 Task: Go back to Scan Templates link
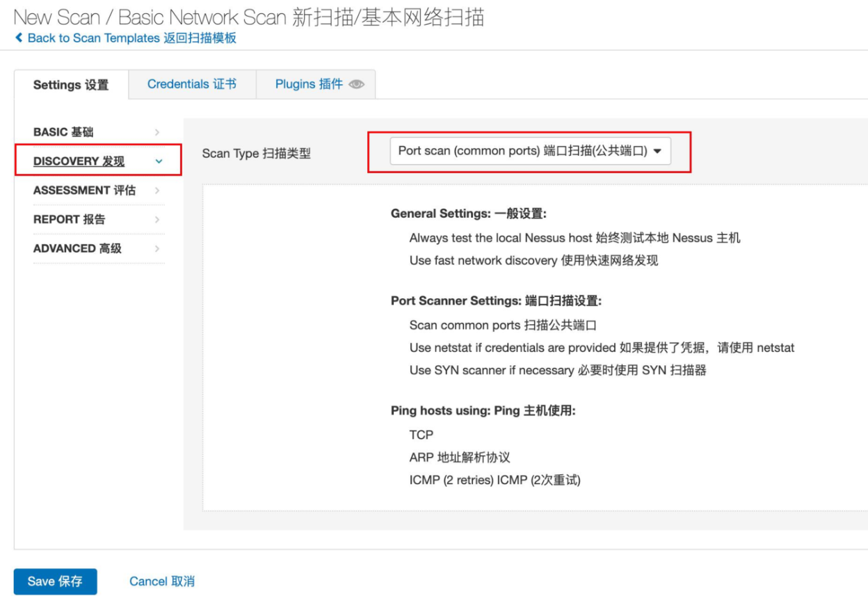(131, 38)
